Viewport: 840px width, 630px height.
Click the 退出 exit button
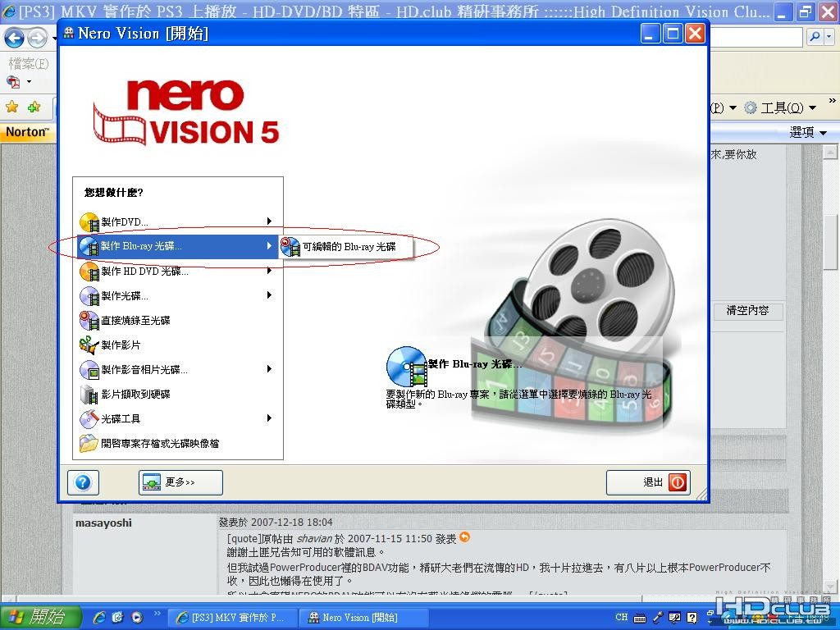pos(648,482)
